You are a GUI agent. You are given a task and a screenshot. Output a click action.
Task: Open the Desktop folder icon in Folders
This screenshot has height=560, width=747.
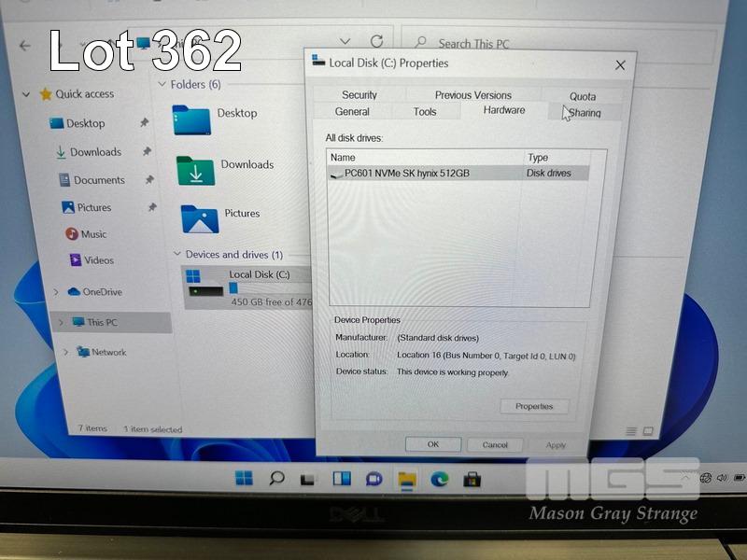191,119
